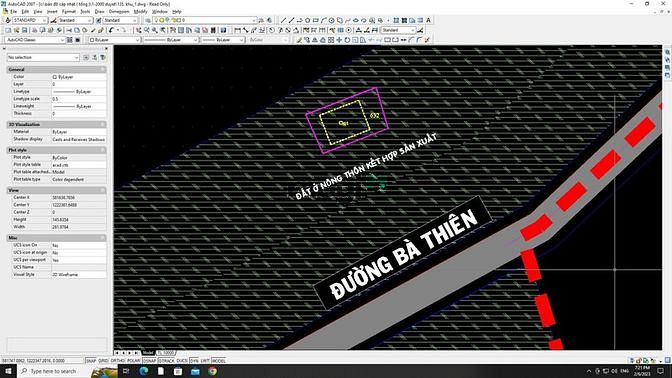This screenshot has height=378, width=672.
Task: Click the Explode tool icon
Action: pyautogui.click(x=427, y=39)
